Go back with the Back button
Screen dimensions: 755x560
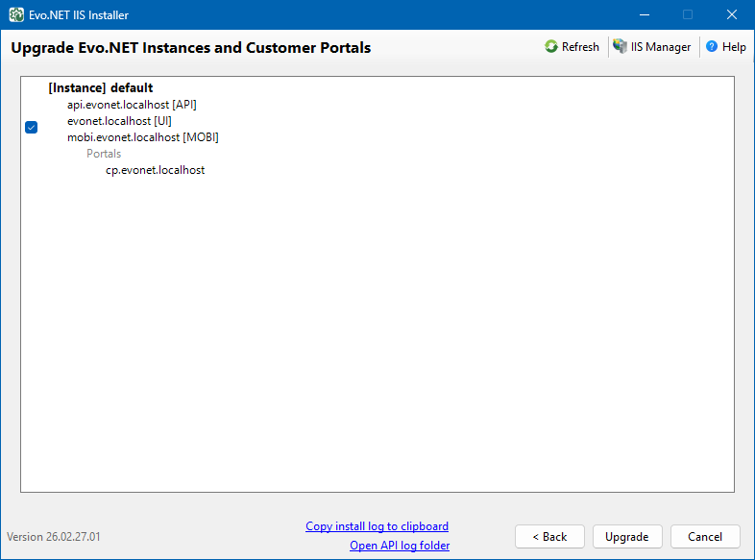point(549,536)
